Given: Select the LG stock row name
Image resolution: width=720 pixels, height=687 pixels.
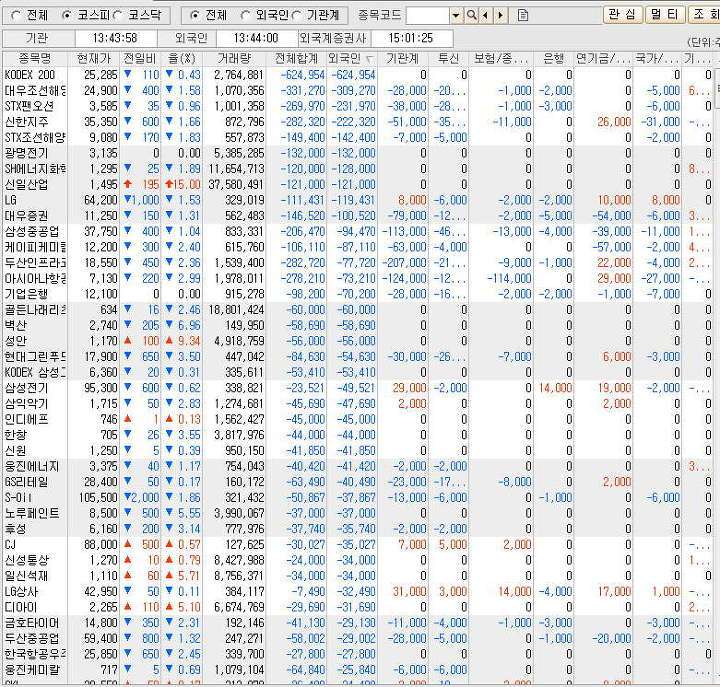Looking at the screenshot, I should [x=11, y=200].
